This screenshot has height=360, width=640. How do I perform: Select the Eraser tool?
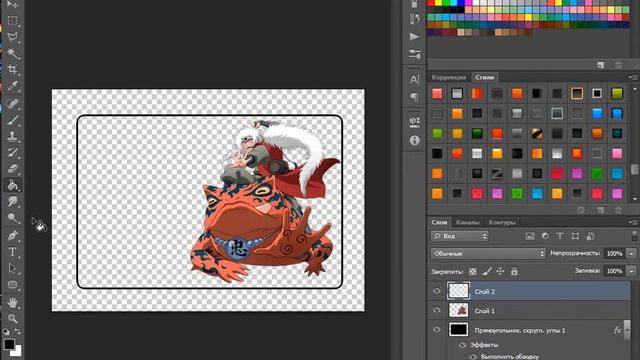(12, 169)
